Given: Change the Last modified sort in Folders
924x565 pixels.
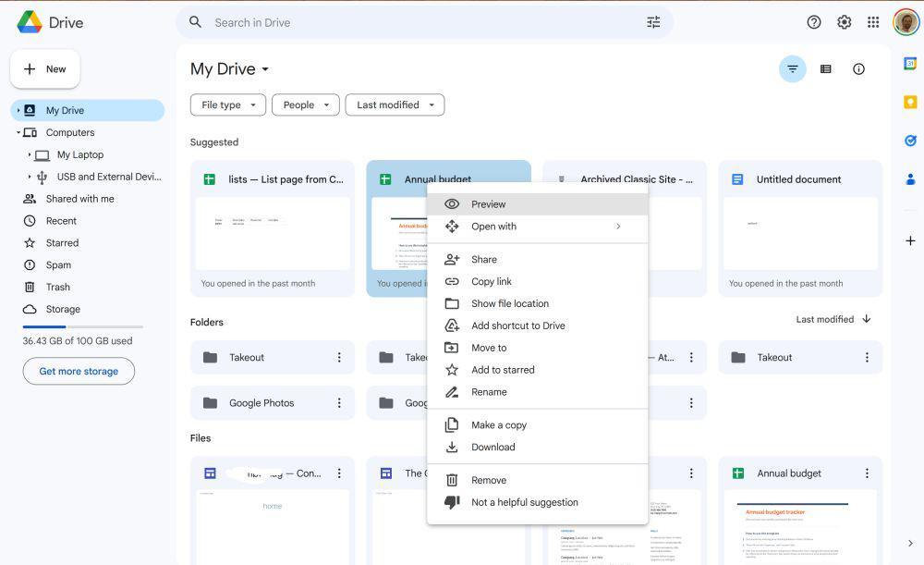Looking at the screenshot, I should 824,319.
